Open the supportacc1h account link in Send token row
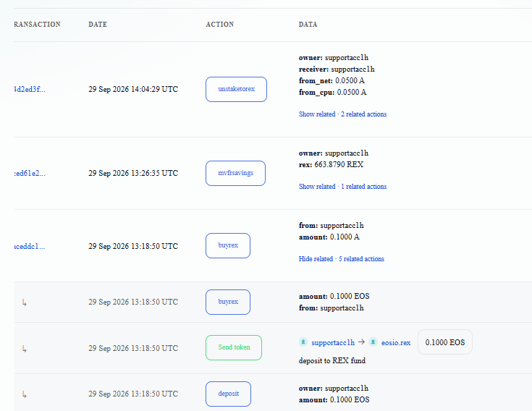 pyautogui.click(x=333, y=342)
